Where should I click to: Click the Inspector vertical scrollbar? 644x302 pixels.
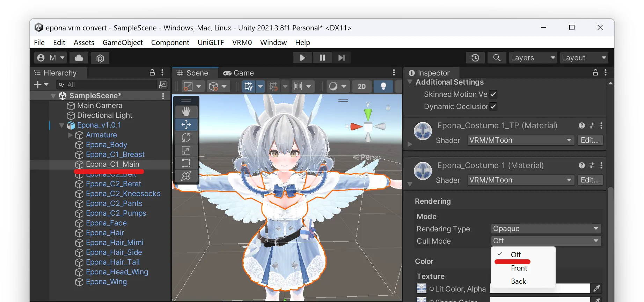(610, 245)
